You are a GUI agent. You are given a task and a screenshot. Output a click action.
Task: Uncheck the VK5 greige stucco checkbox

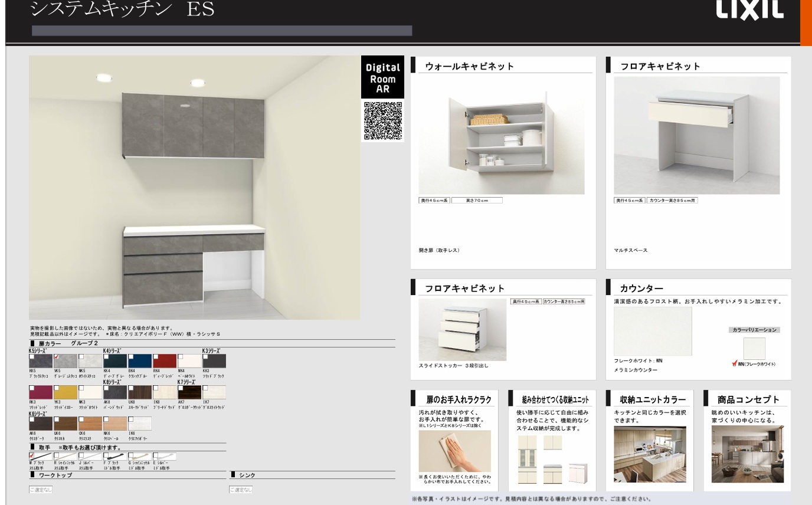click(57, 356)
